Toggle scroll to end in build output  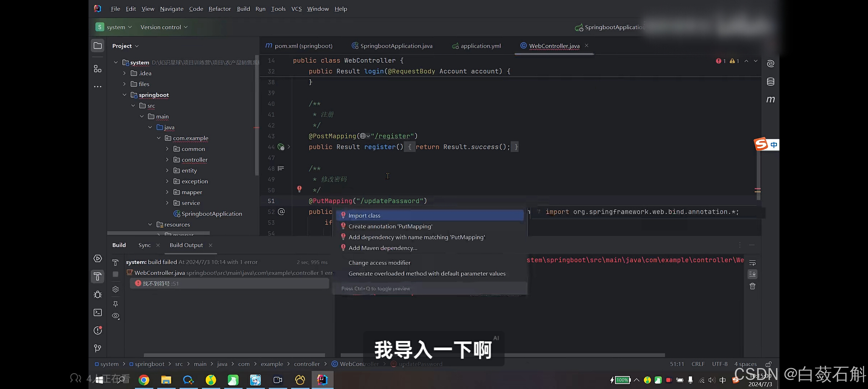coord(752,274)
